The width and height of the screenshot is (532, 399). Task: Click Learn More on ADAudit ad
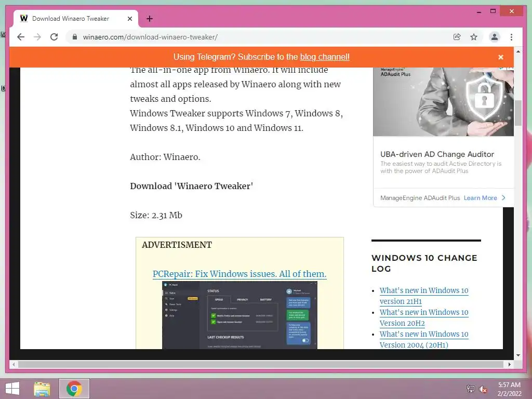tap(480, 198)
